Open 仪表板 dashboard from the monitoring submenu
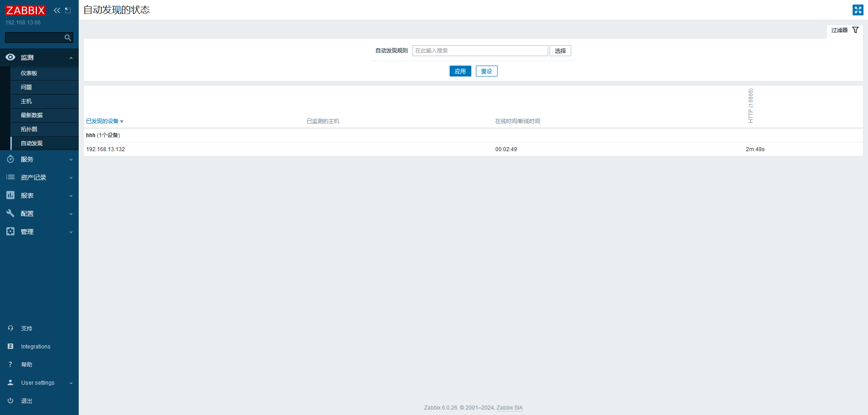Screen dimensions: 868x415 (29, 73)
